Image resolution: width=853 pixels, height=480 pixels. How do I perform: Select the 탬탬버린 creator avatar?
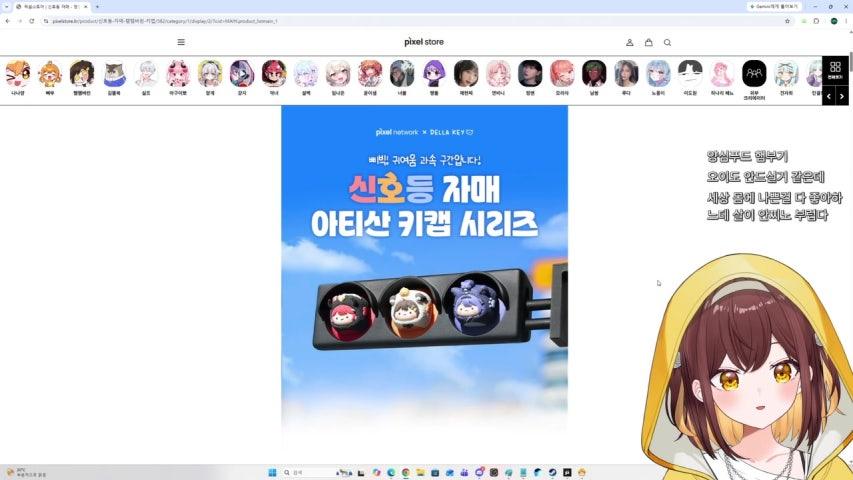[x=82, y=73]
